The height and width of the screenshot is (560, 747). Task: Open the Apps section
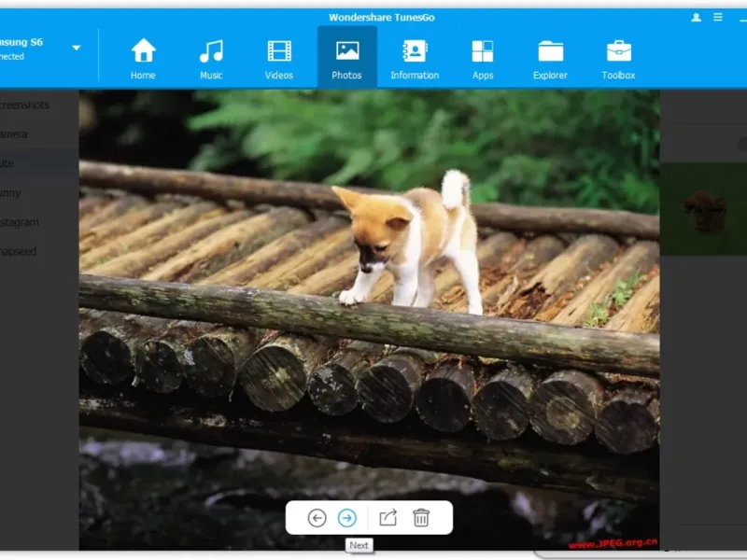pyautogui.click(x=483, y=58)
